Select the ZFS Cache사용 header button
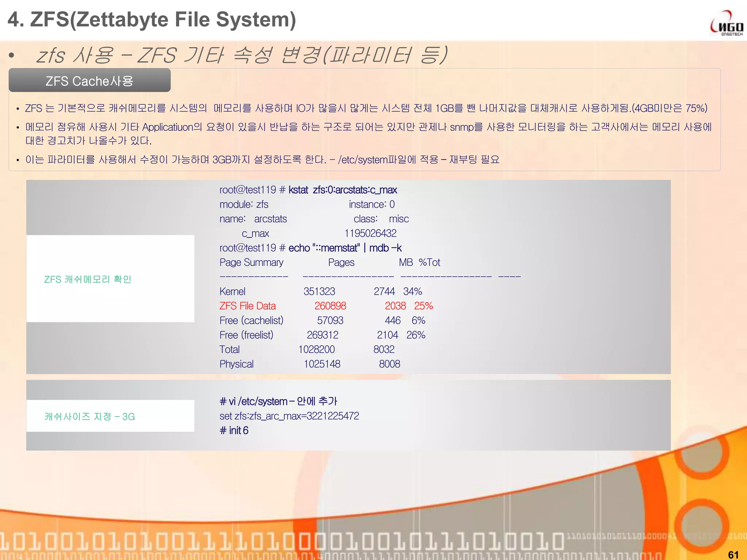This screenshot has height=560, width=747. (x=90, y=81)
